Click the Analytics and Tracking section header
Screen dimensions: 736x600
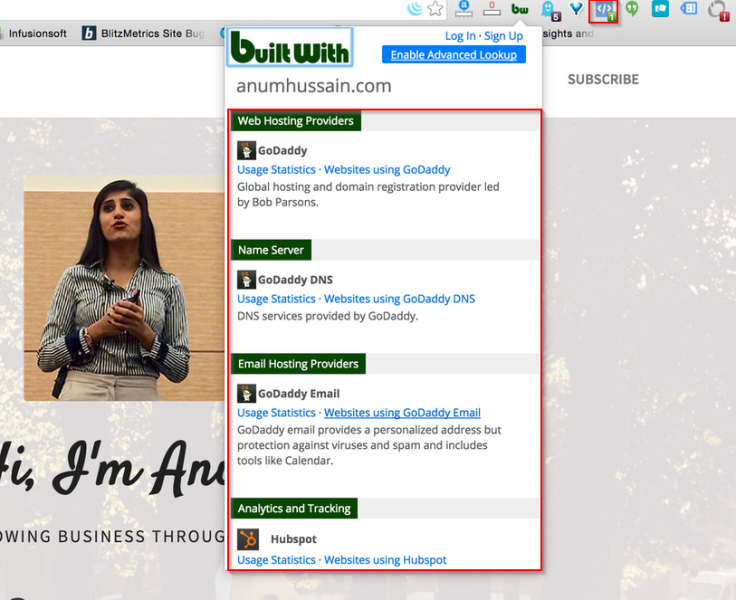[x=294, y=508]
